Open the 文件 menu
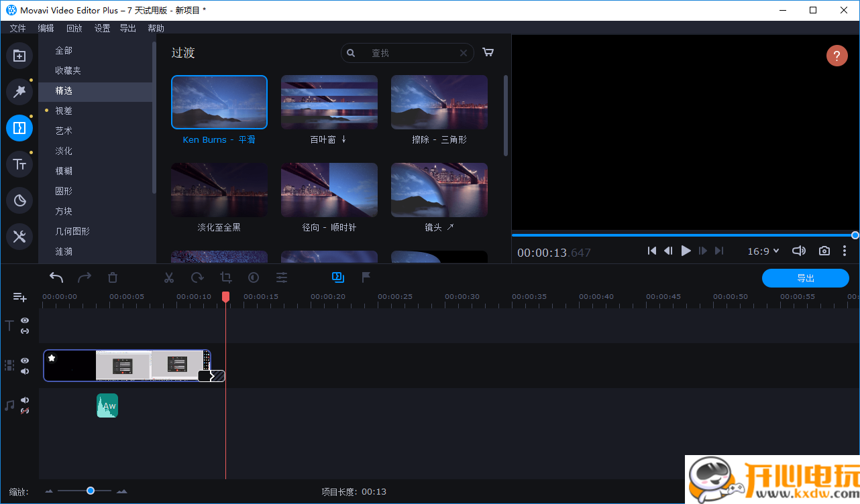860x504 pixels. click(x=17, y=28)
